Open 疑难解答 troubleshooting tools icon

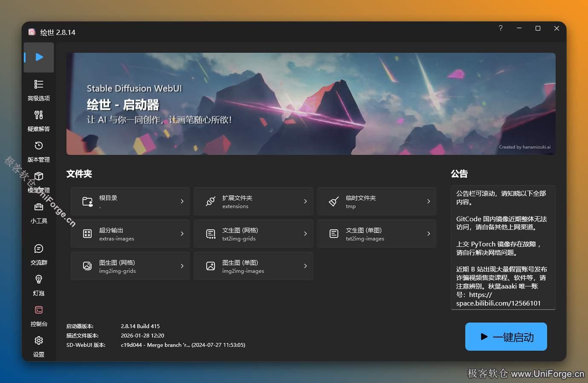pos(39,115)
